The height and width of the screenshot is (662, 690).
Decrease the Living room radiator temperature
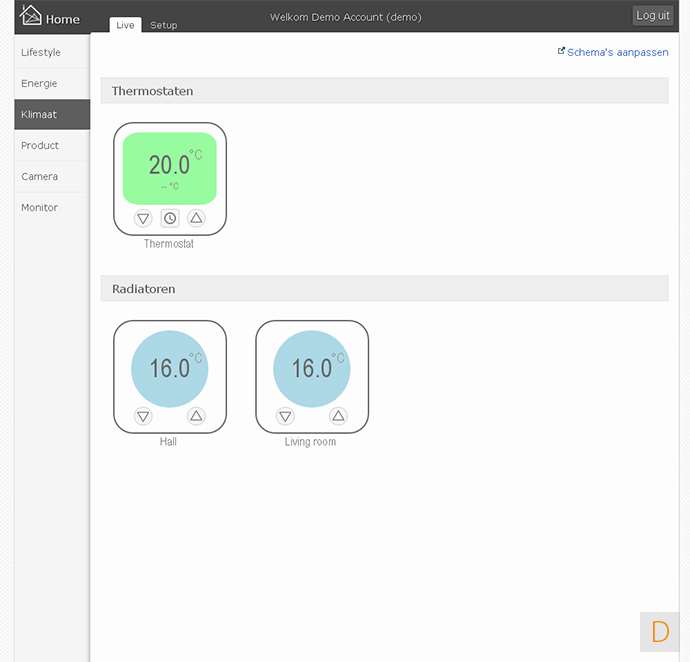285,416
